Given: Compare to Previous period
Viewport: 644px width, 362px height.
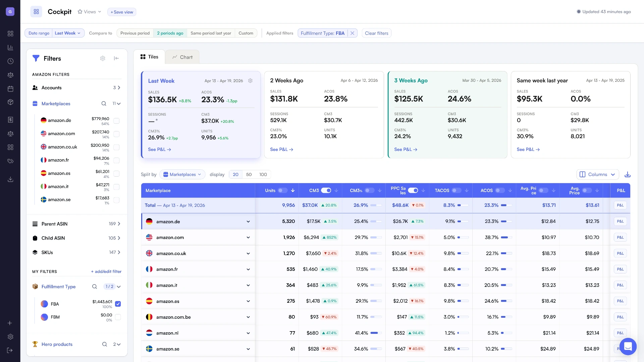Looking at the screenshot, I should point(135,33).
